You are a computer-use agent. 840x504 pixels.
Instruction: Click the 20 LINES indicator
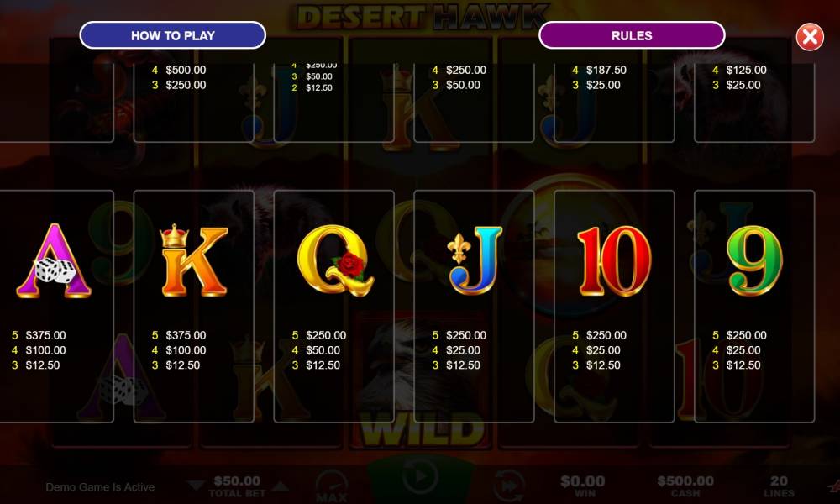click(x=779, y=486)
